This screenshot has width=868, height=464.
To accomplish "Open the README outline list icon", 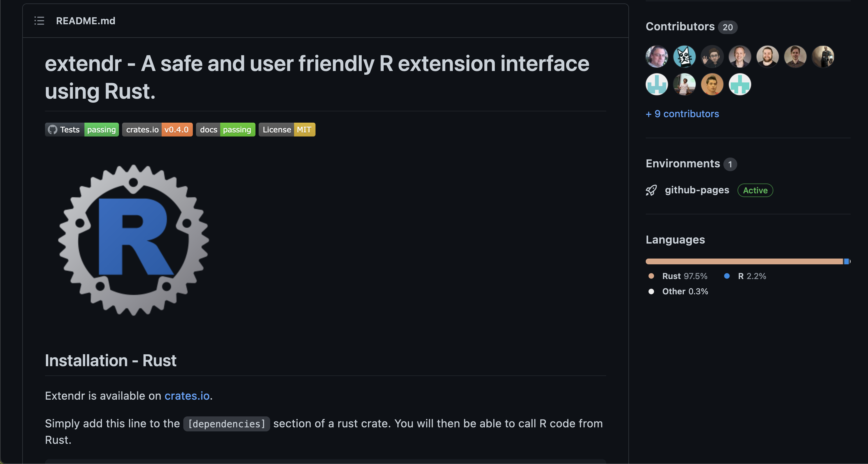I will [x=39, y=21].
